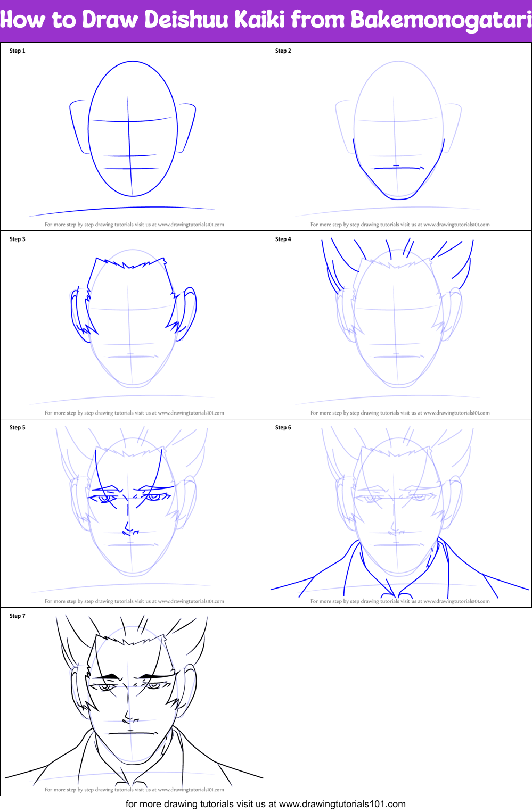Select the Step 4 label
This screenshot has height=812, width=532.
[282, 240]
